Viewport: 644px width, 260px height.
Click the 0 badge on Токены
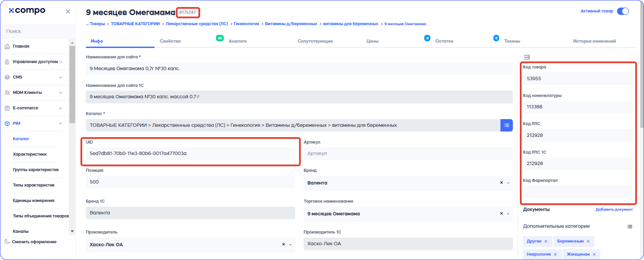point(496,38)
